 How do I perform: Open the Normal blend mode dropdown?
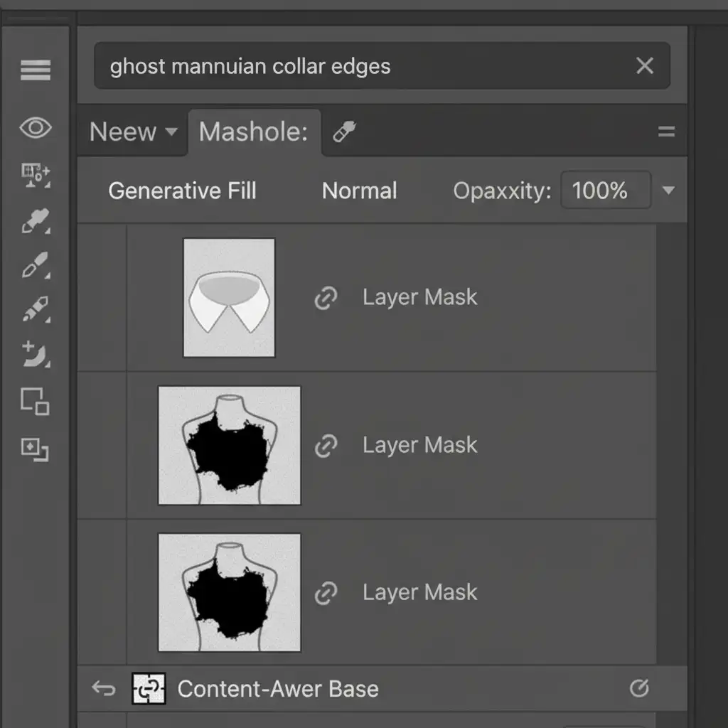[x=359, y=191]
